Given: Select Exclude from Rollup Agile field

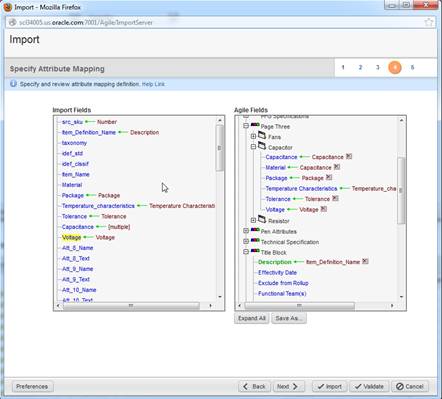Looking at the screenshot, I should pyautogui.click(x=283, y=283).
